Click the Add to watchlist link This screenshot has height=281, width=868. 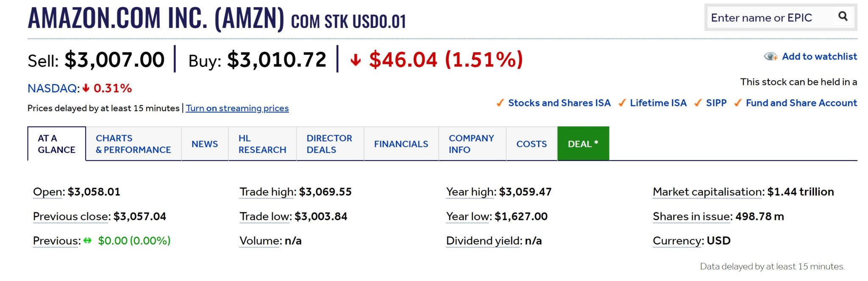click(819, 56)
